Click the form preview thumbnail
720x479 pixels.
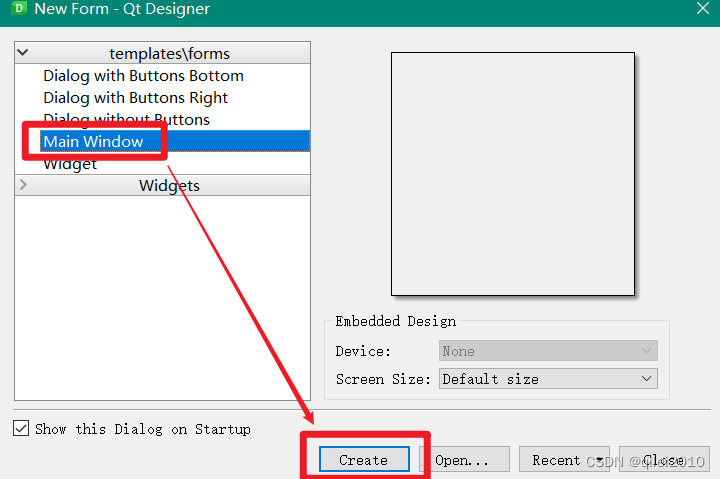(513, 174)
